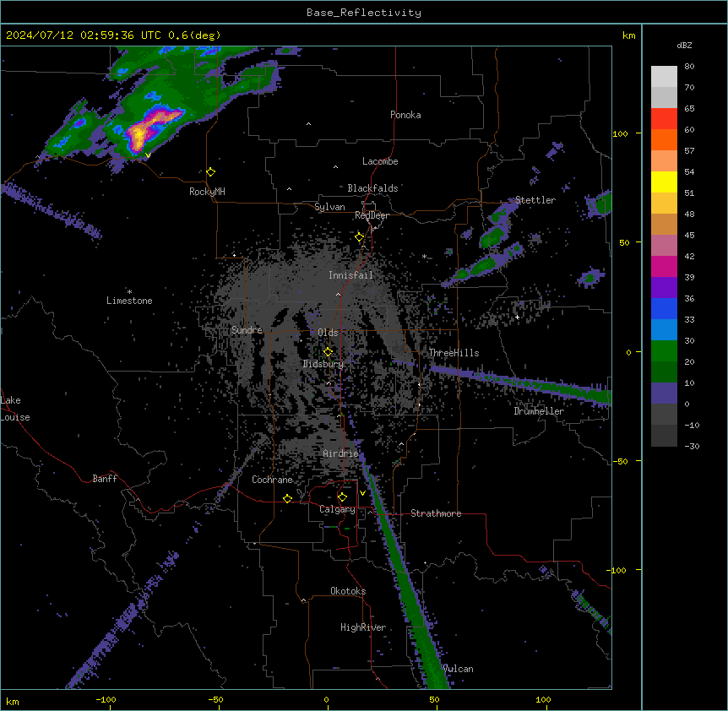The image size is (728, 711).
Task: Select the light gray 70-80 dBZ legend swatch
Action: 664,77
